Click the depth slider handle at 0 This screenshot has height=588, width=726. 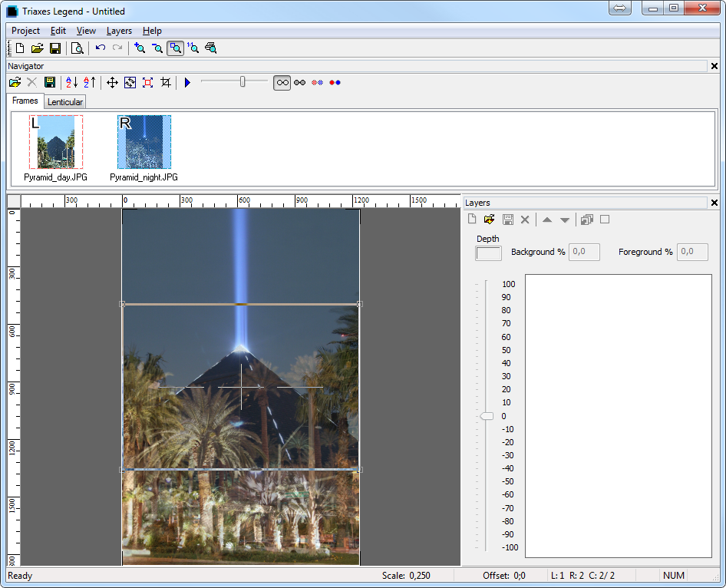[487, 416]
